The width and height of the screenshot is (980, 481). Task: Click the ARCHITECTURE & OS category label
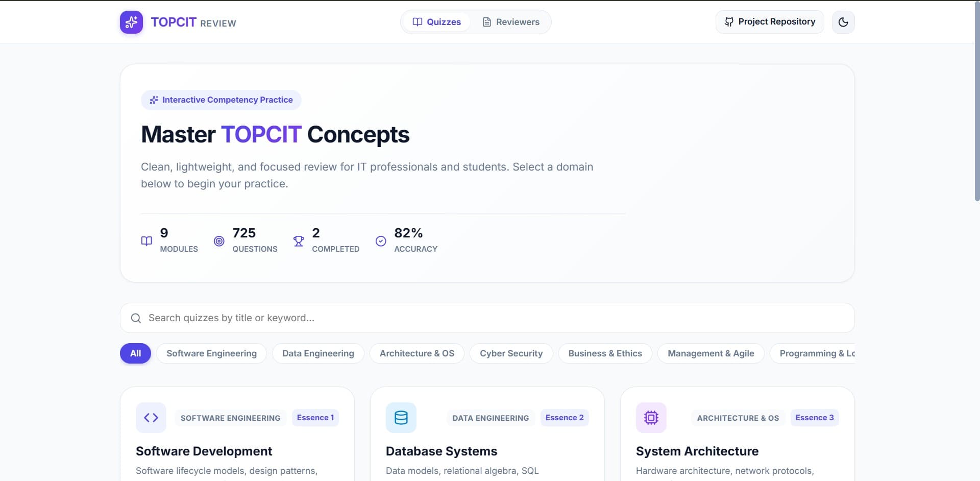click(738, 418)
